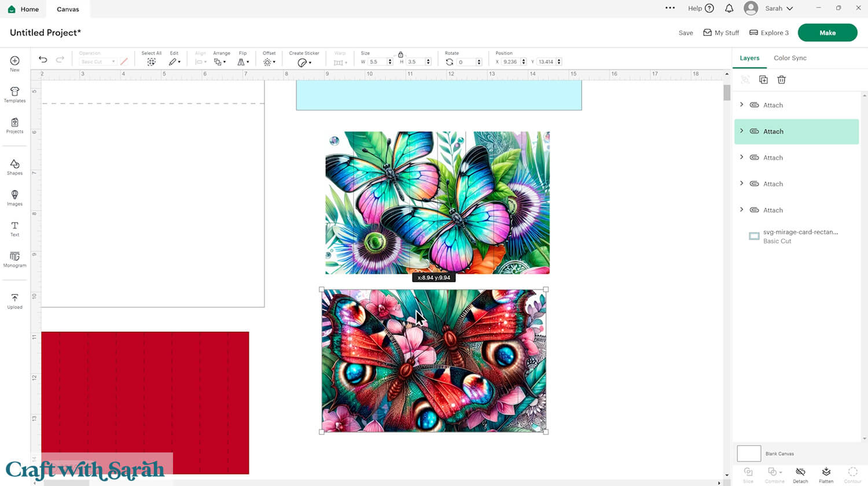Delete selected layer with trash icon
Viewport: 868px width, 486px height.
pyautogui.click(x=781, y=80)
